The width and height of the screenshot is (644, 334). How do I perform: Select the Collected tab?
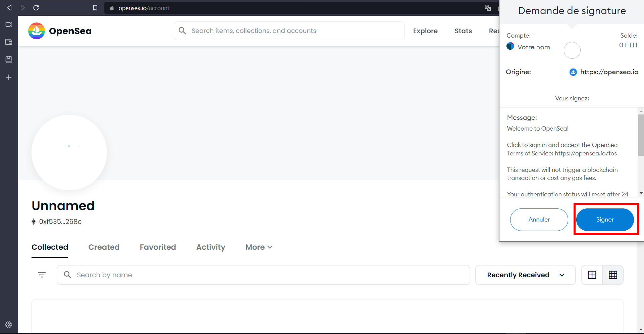coord(50,247)
